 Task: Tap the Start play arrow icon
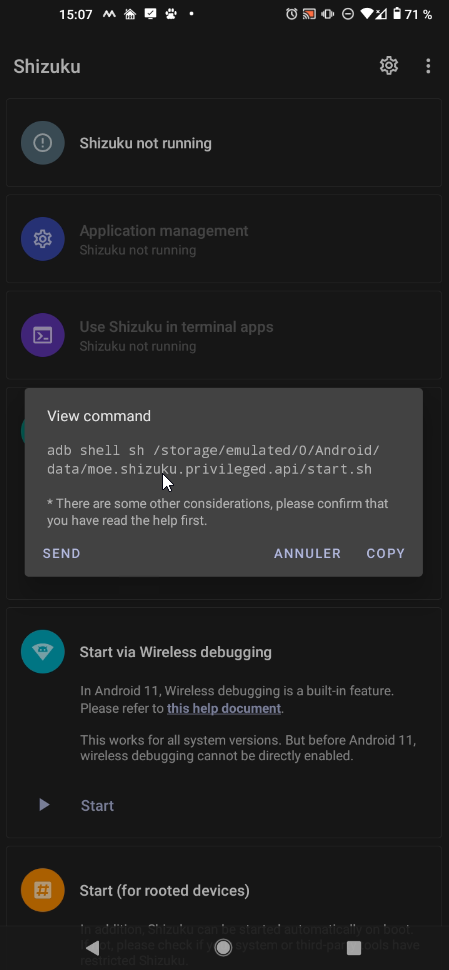[x=44, y=805]
